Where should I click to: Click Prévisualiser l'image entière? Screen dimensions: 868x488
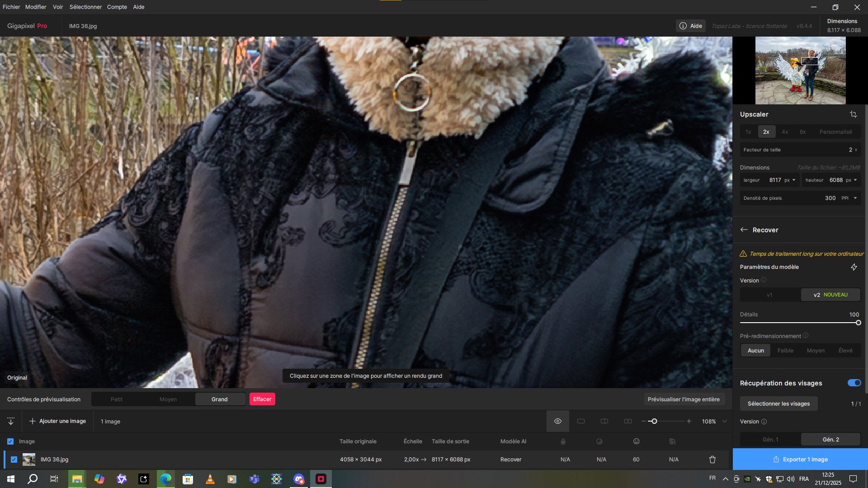pos(684,399)
